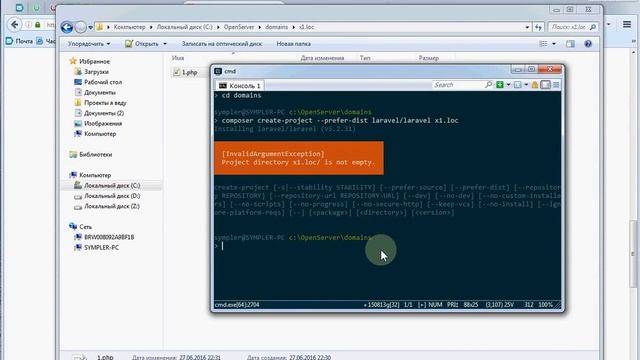Click the NUM indicator in ConEmu status bar
Screen dimensions: 640x360
tap(436, 304)
